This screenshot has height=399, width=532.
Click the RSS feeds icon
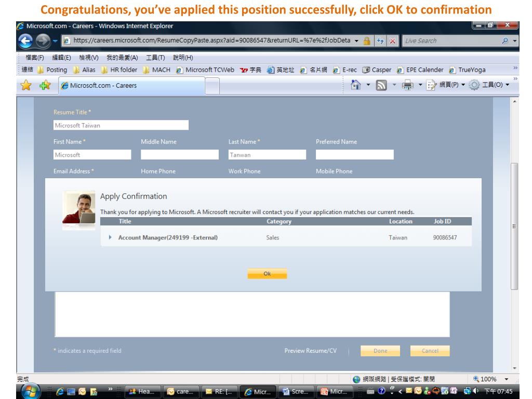point(381,85)
